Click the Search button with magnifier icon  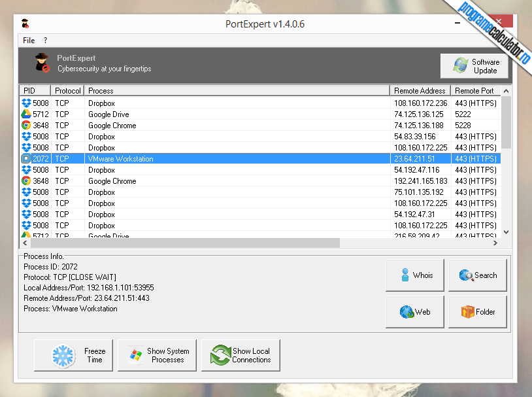478,275
